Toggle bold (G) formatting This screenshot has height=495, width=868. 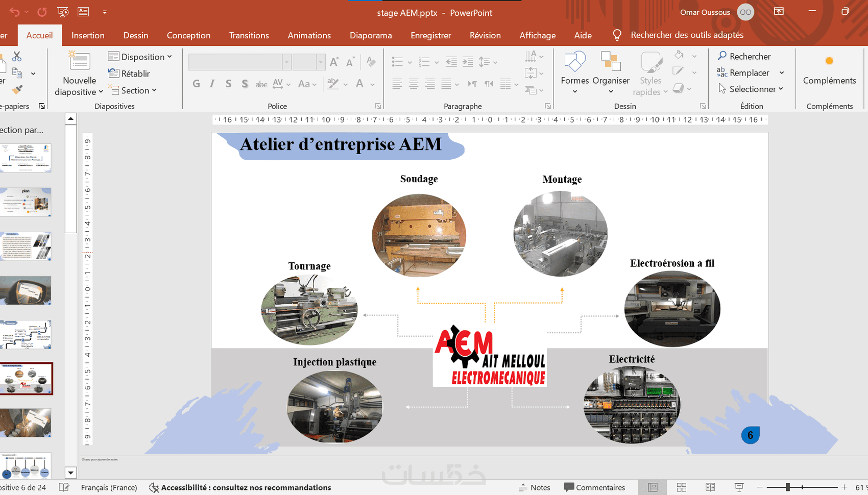[196, 84]
